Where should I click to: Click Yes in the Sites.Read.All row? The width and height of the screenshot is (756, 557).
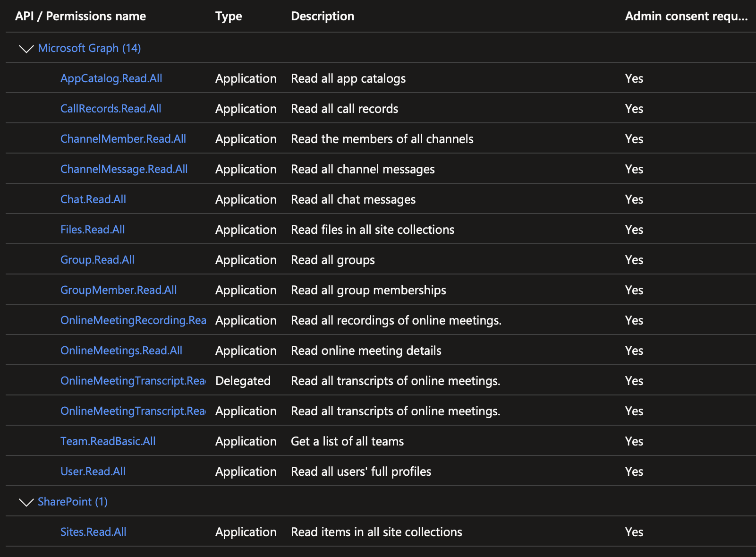tap(634, 532)
